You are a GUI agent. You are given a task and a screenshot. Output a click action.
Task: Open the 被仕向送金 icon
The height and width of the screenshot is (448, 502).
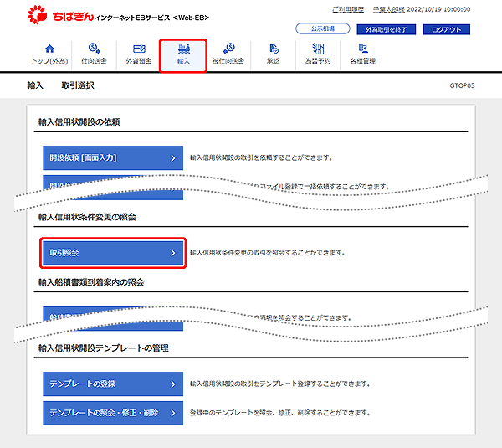click(x=228, y=49)
